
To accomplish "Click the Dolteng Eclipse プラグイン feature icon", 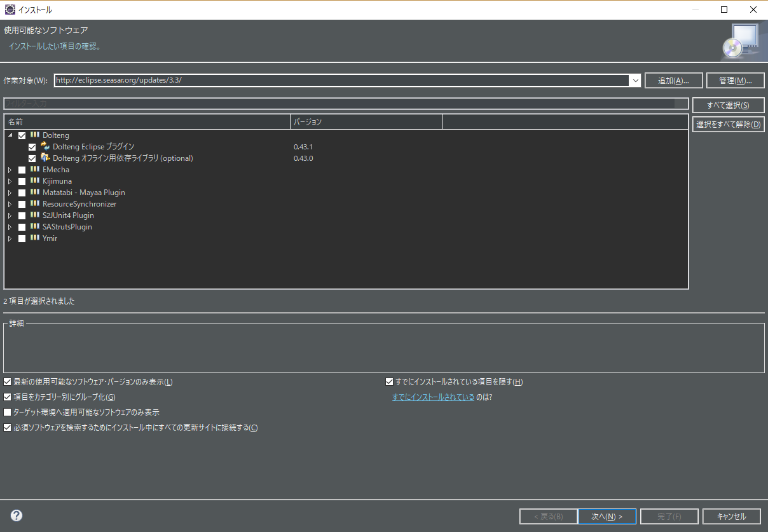I will [45, 146].
